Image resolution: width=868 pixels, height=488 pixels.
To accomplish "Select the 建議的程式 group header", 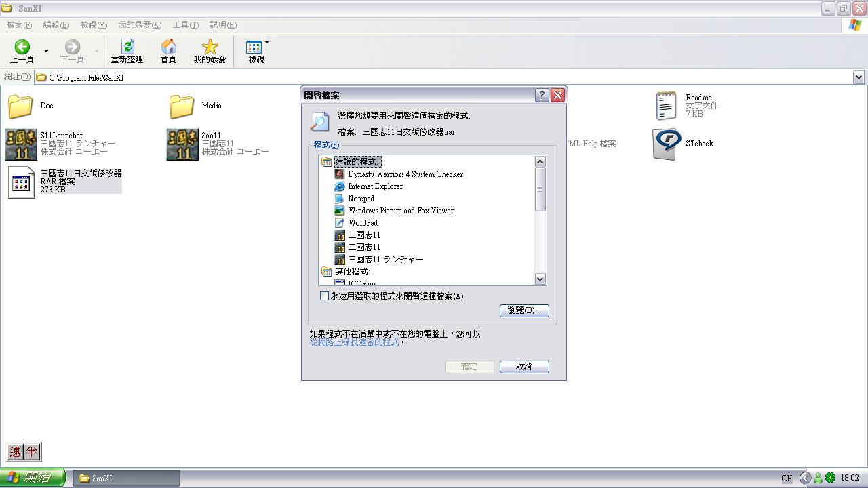I will click(x=357, y=162).
